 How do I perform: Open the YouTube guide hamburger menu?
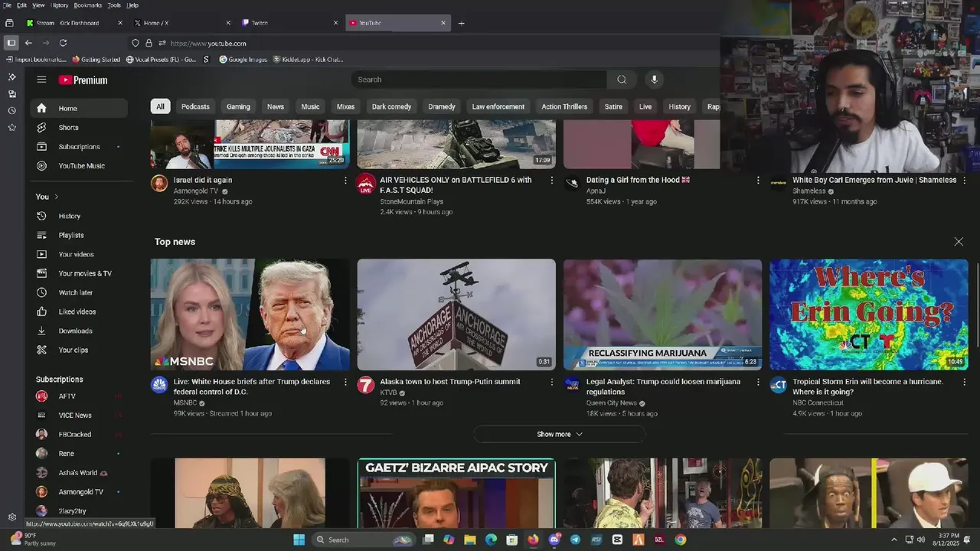(x=41, y=80)
